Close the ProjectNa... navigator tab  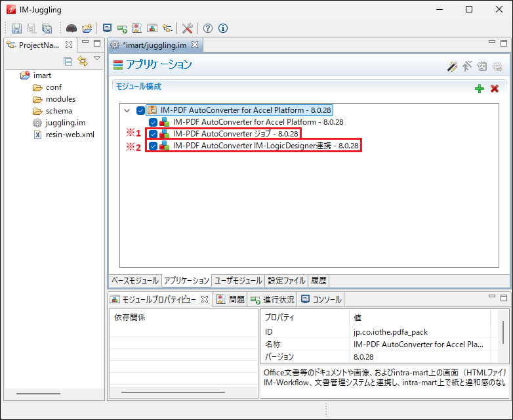point(69,45)
